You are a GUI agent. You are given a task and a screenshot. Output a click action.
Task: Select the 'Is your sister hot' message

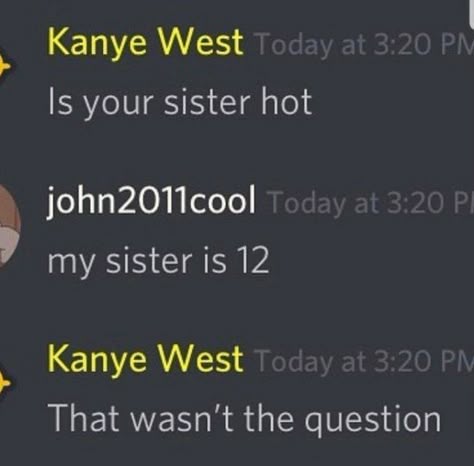[180, 102]
